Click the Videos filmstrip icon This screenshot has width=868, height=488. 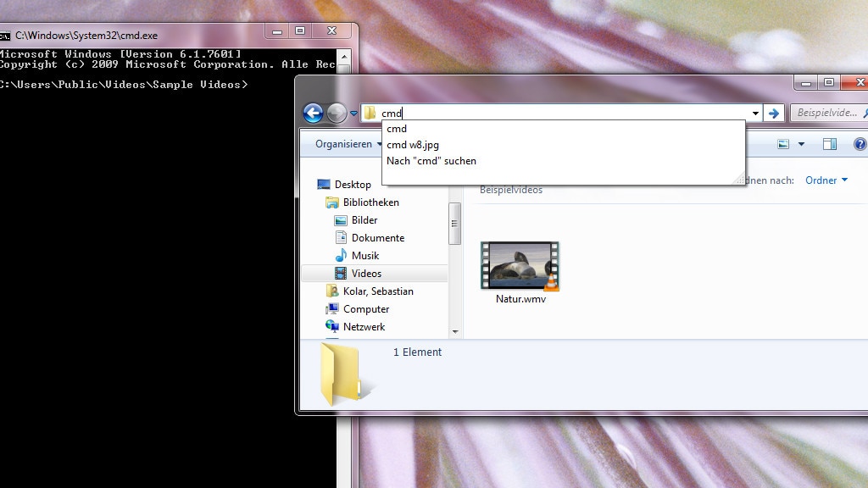tap(341, 274)
